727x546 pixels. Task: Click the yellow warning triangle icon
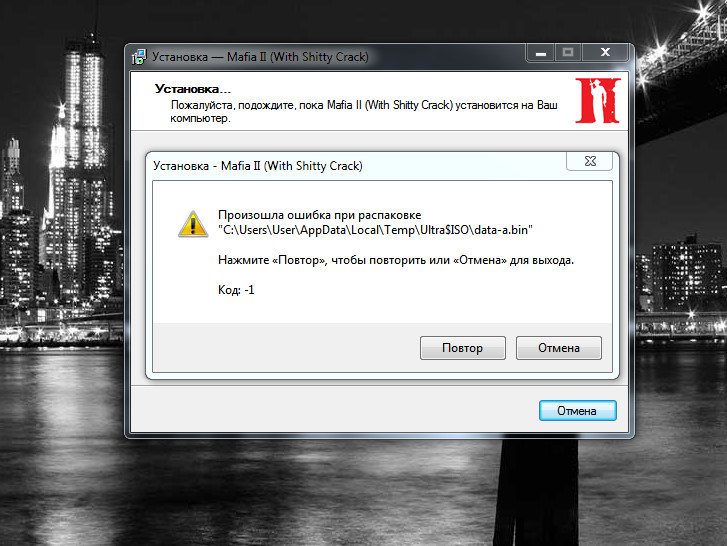(x=193, y=224)
